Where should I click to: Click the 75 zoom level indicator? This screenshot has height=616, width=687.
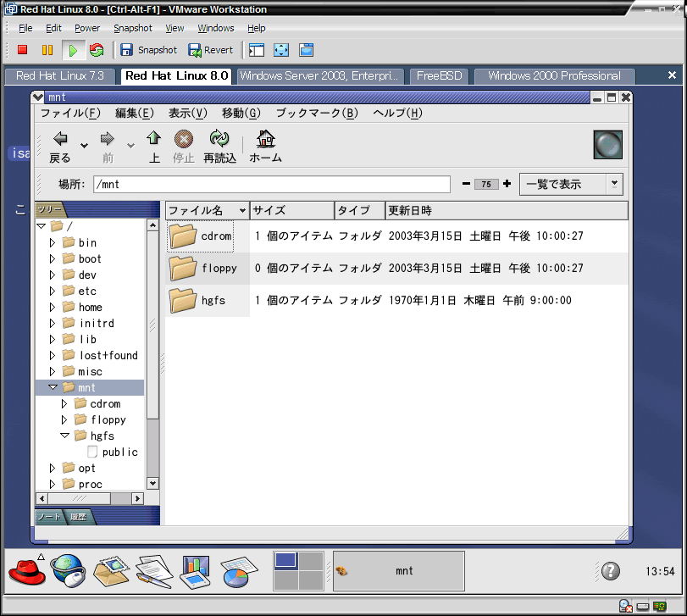(486, 184)
